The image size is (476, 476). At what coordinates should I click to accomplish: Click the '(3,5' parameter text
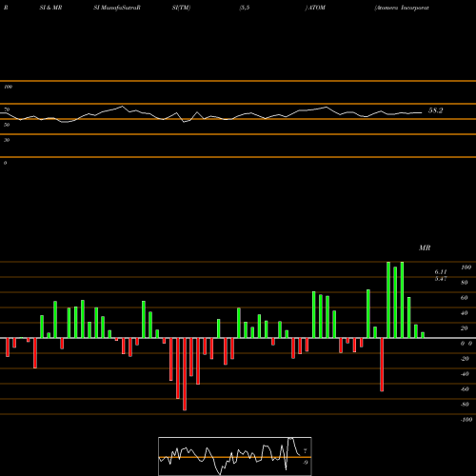(x=245, y=8)
